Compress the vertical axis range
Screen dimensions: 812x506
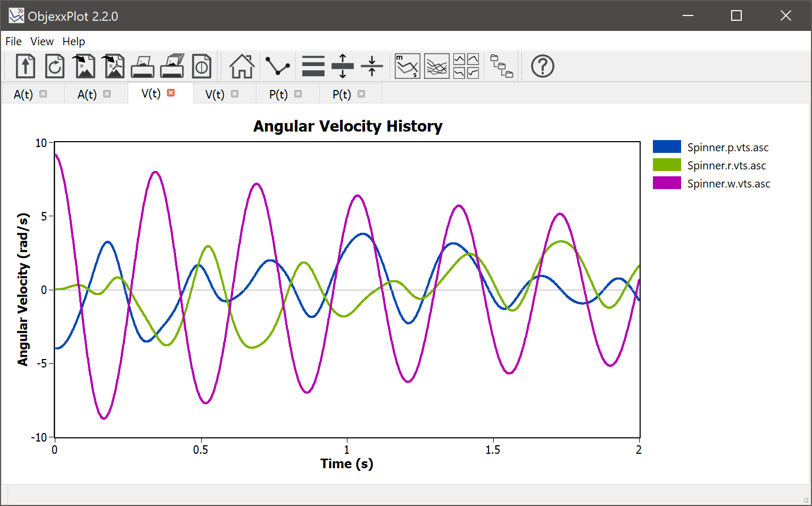[371, 66]
